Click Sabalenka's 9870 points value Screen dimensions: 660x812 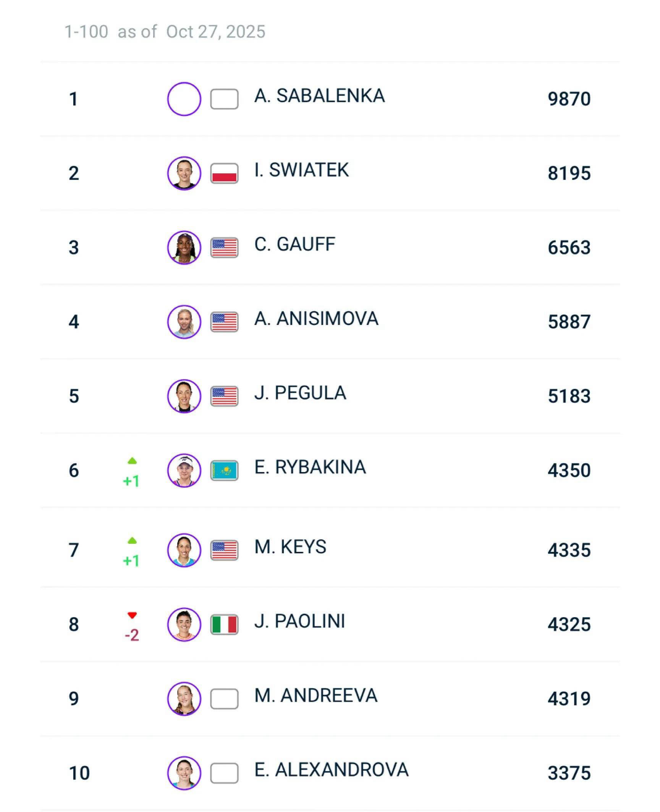(569, 99)
